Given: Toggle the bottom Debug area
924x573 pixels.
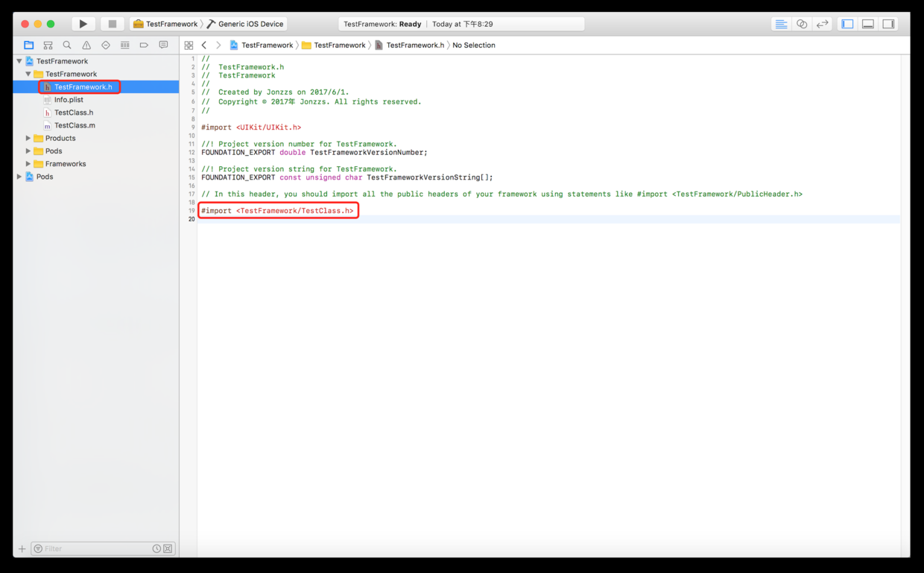Looking at the screenshot, I should point(868,24).
